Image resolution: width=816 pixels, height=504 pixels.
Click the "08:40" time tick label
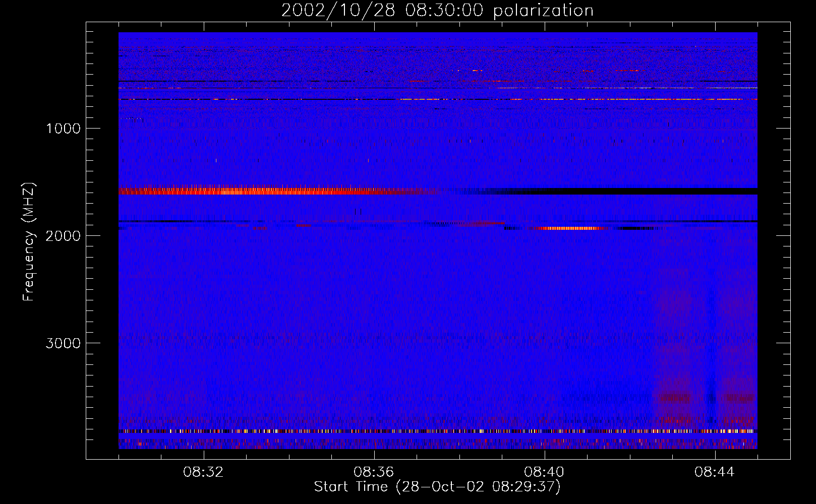(x=544, y=472)
